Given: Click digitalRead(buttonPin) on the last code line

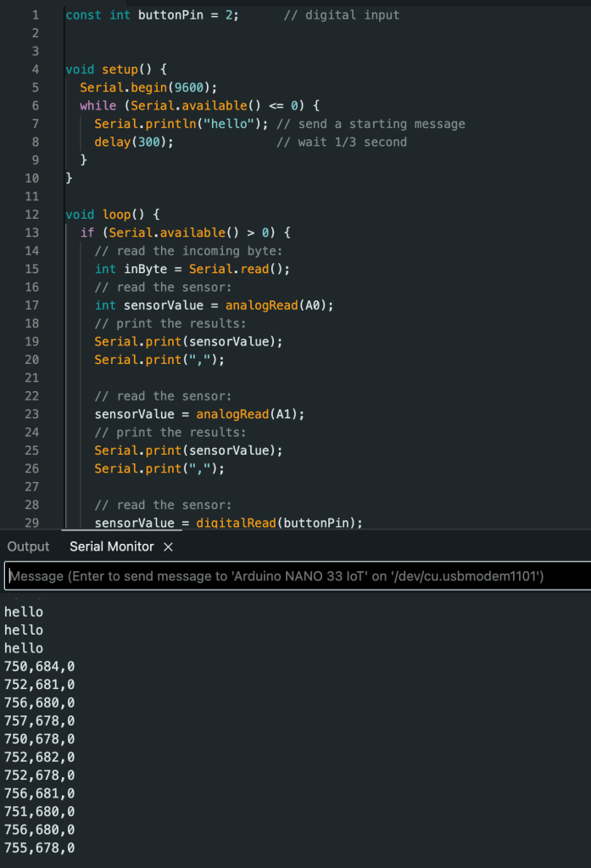Looking at the screenshot, I should pyautogui.click(x=279, y=523).
